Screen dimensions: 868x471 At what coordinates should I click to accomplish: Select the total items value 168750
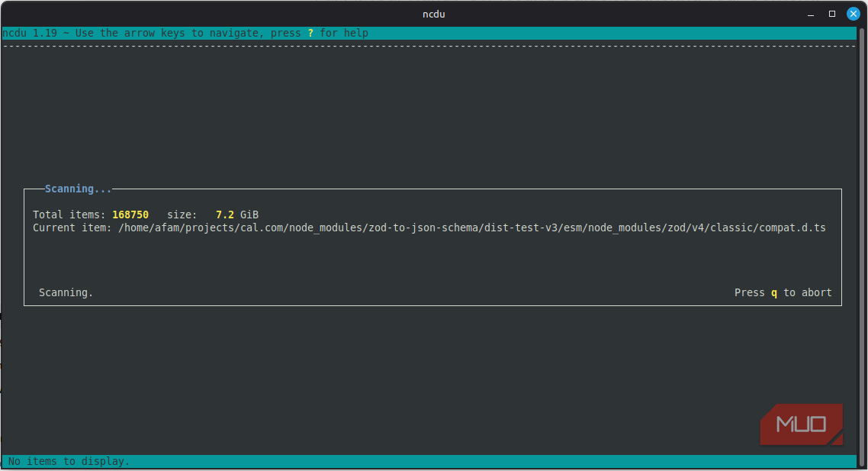(130, 215)
